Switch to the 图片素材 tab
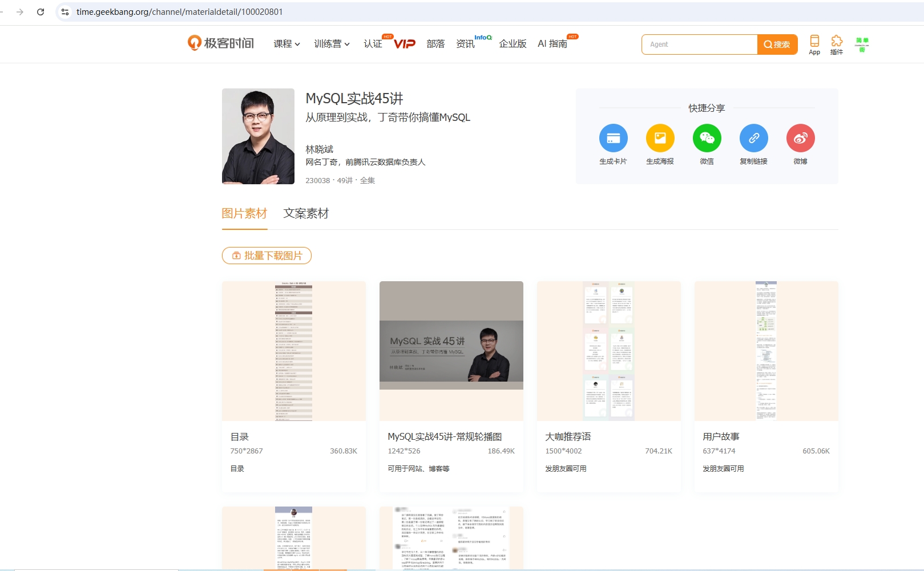Viewport: 924px width, 571px height. coord(244,213)
